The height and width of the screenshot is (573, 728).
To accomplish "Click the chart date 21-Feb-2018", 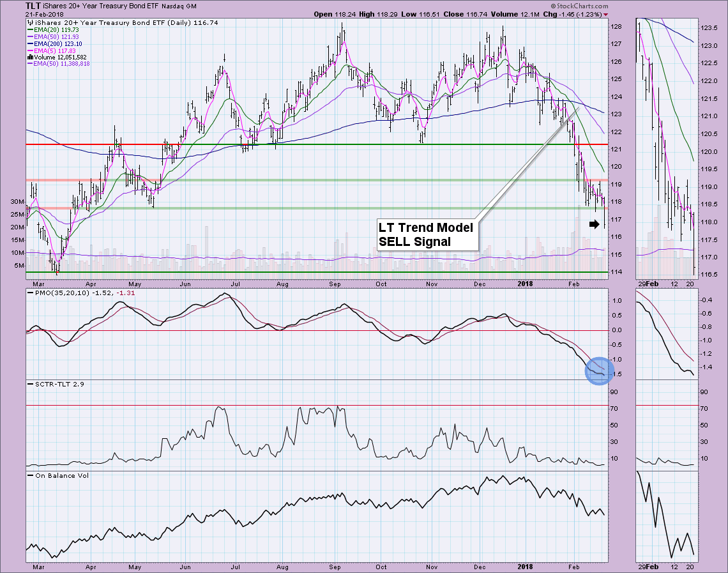I will pos(45,15).
